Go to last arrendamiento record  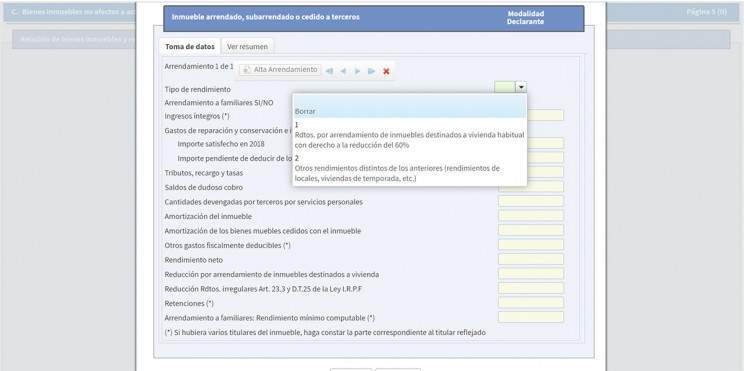tap(372, 71)
